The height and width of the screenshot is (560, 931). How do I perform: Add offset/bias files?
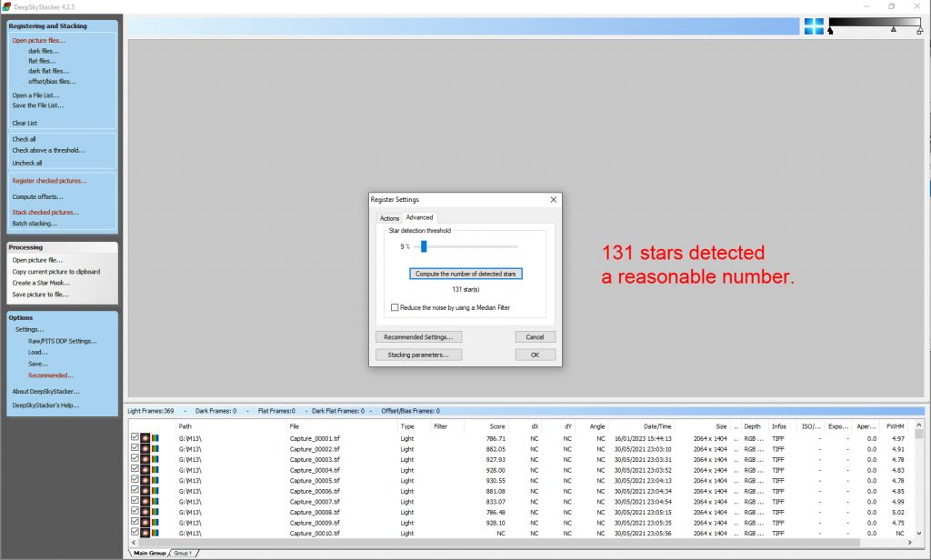[52, 81]
